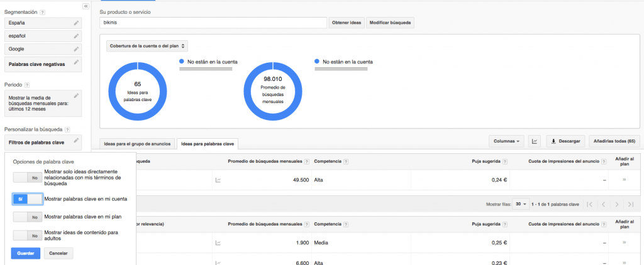Screen dimensions: 644x265
Task: Disable Mostrar palabras clave en mi cuenta
Action: point(28,199)
